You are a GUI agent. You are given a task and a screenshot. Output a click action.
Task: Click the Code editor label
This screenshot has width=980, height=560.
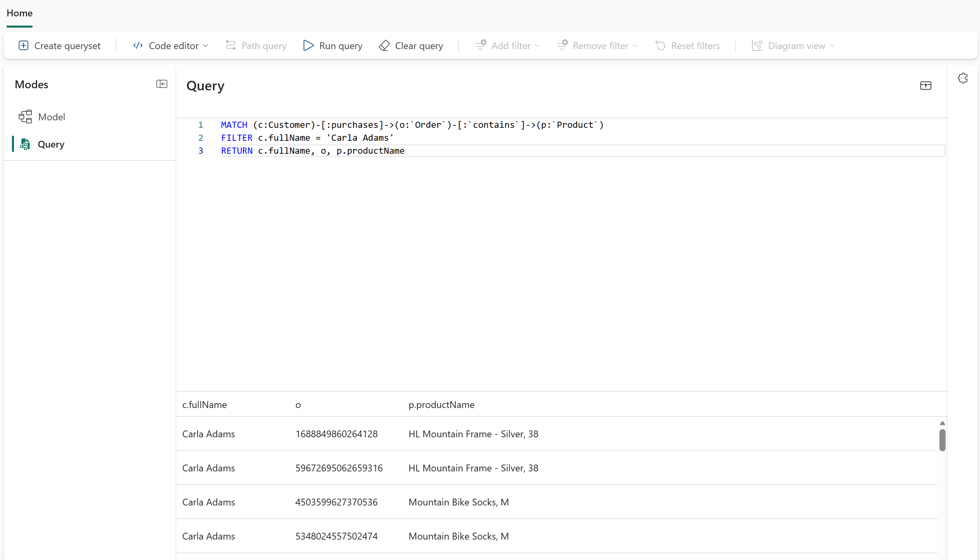point(174,46)
